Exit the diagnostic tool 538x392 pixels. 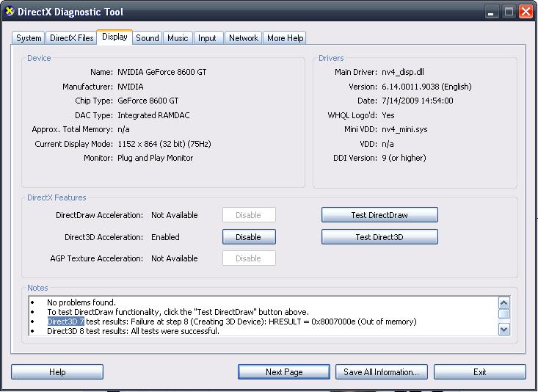point(480,371)
